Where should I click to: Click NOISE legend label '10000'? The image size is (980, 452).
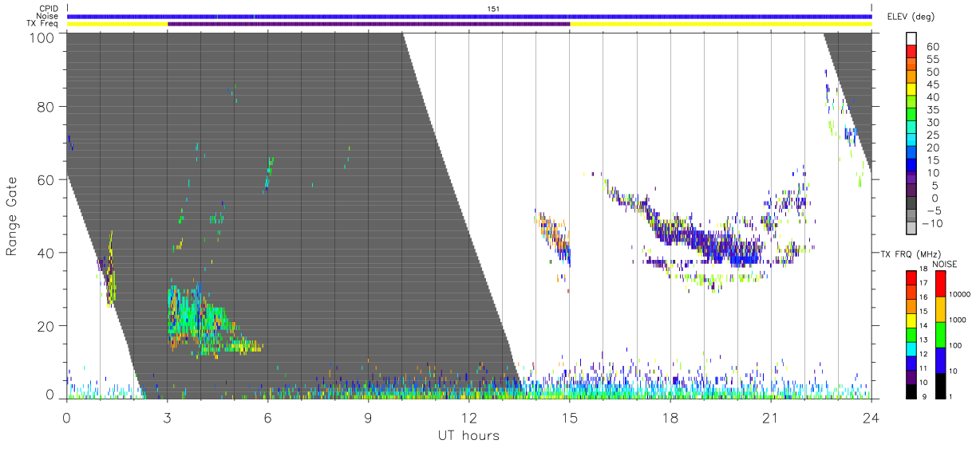(960, 296)
